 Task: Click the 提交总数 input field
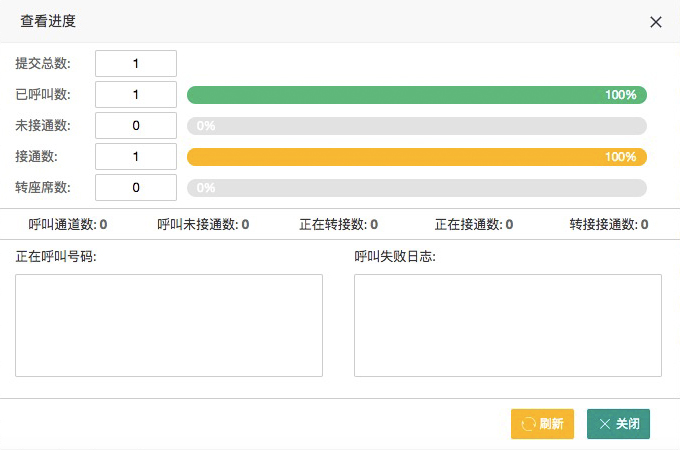click(136, 64)
